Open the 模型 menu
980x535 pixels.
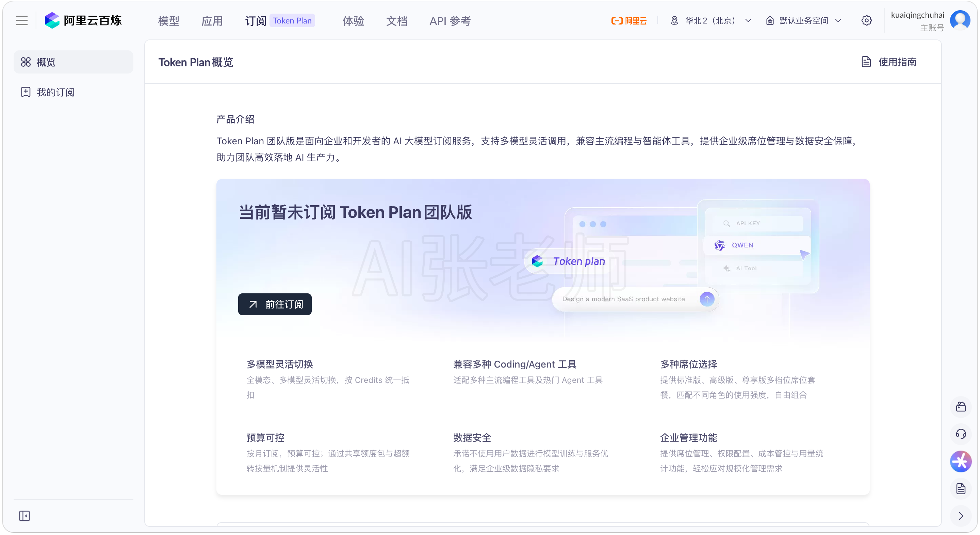pos(168,21)
